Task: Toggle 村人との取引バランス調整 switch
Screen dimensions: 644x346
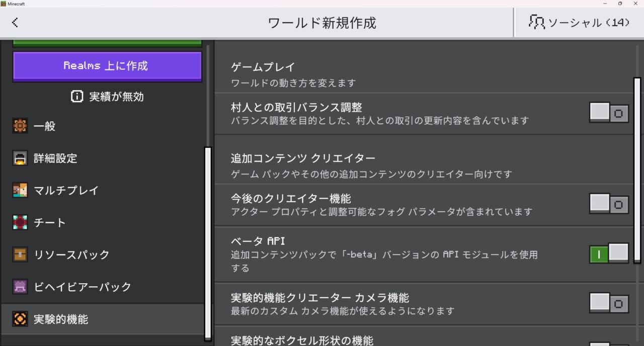Action: pos(609,113)
